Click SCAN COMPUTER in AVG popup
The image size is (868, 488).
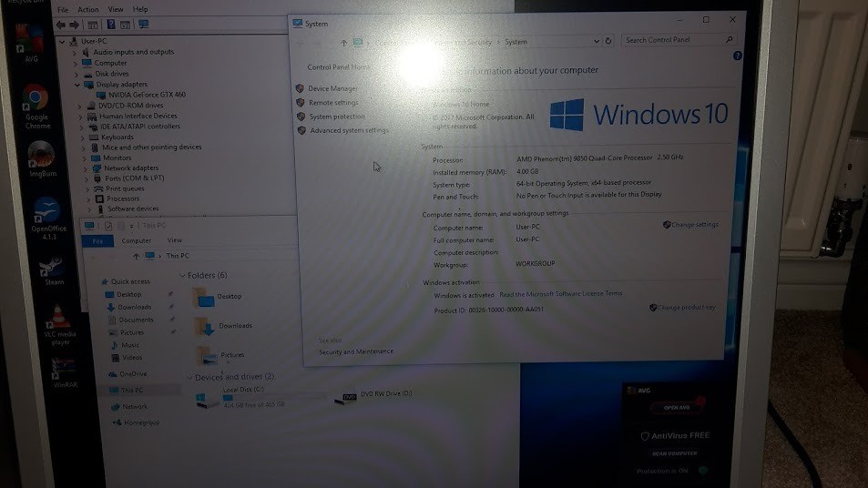pos(674,453)
